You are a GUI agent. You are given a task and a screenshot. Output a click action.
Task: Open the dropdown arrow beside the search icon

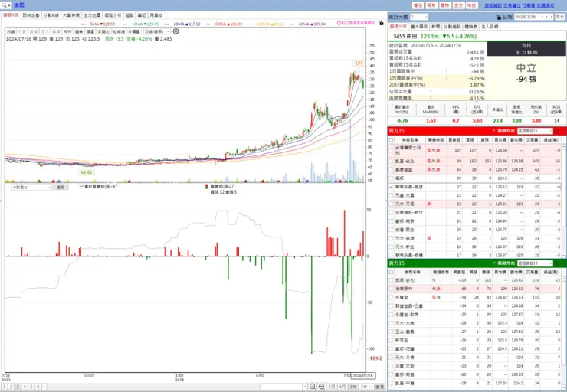click(x=9, y=5)
